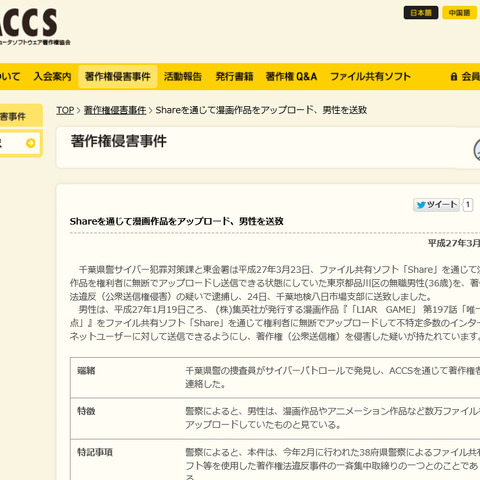Switch language to 中国語
This screenshot has width=480, height=480.
point(459,13)
